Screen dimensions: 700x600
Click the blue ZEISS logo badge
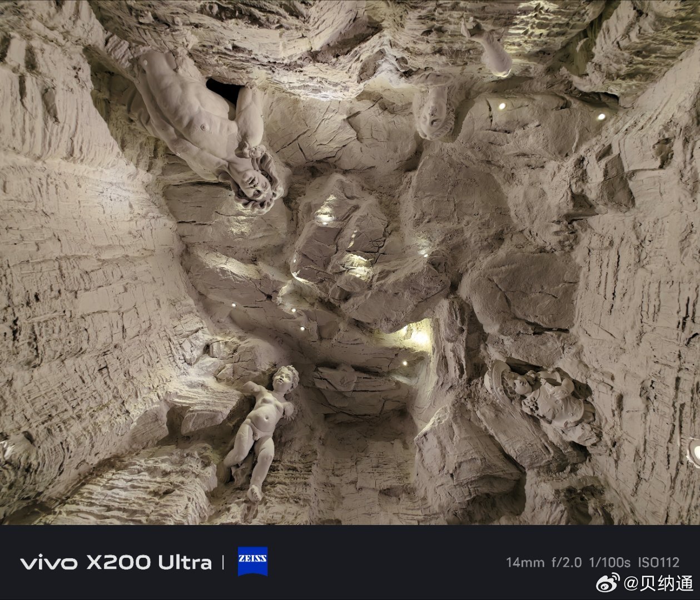[252, 562]
